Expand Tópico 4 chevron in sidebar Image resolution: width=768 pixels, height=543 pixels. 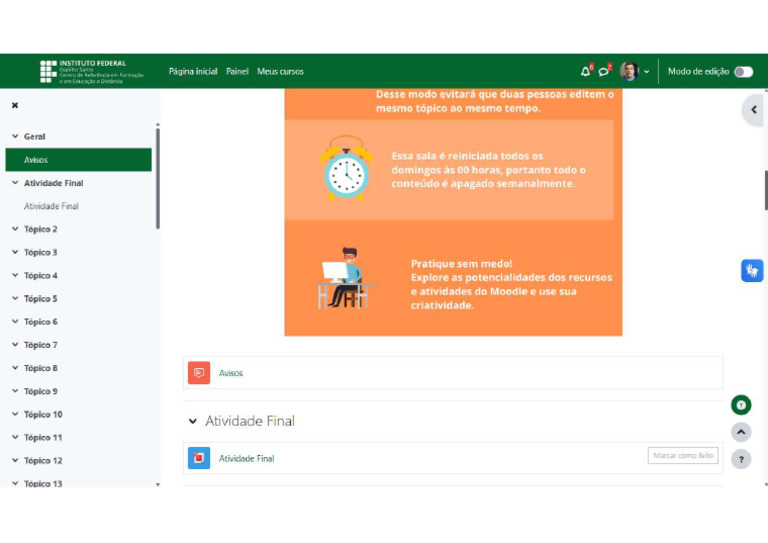point(15,275)
